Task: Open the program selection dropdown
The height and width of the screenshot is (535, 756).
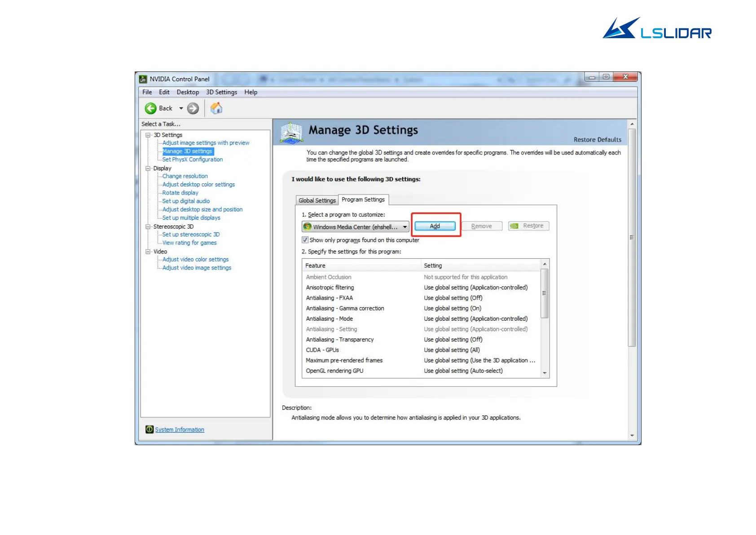Action: pyautogui.click(x=355, y=226)
